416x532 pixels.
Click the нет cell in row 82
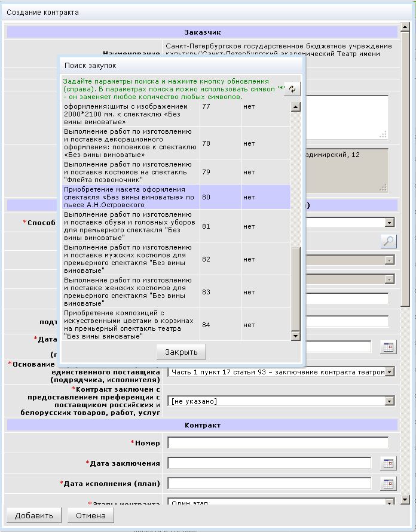(x=266, y=259)
